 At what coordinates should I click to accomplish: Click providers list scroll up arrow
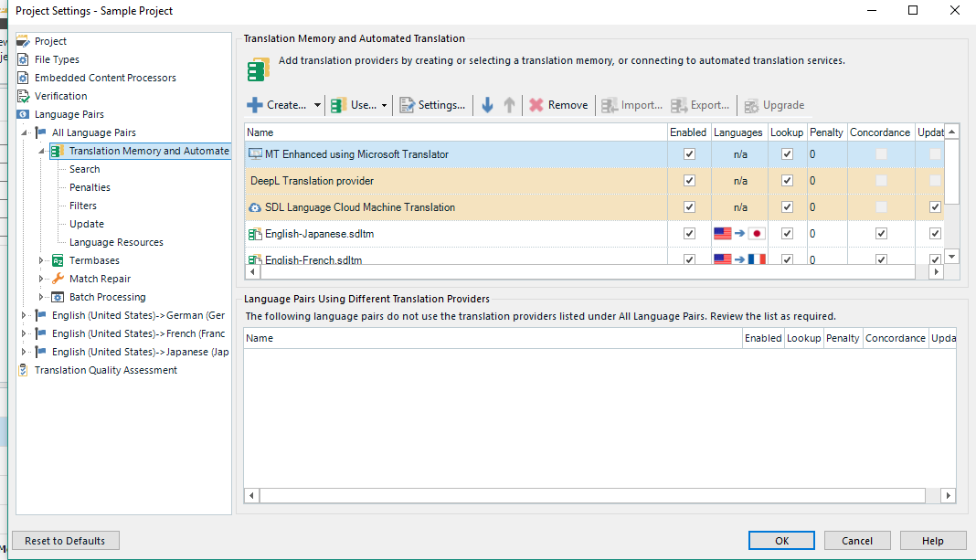pos(951,132)
